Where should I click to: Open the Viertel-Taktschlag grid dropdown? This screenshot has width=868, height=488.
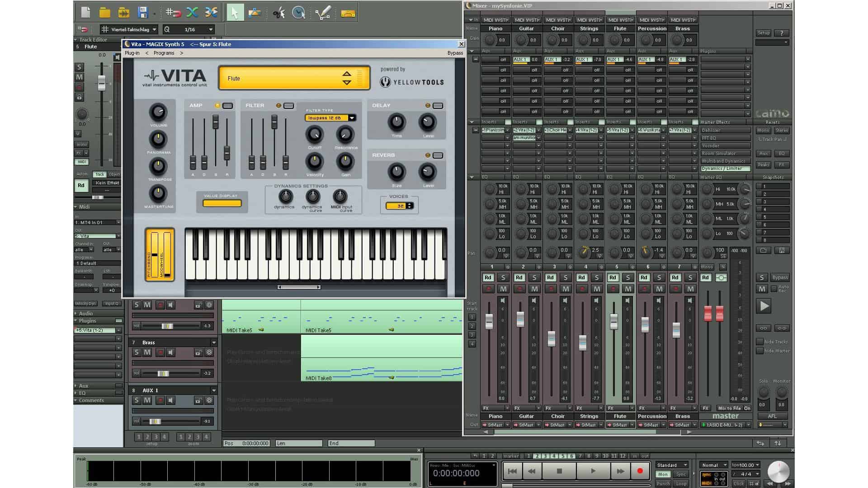tap(154, 29)
